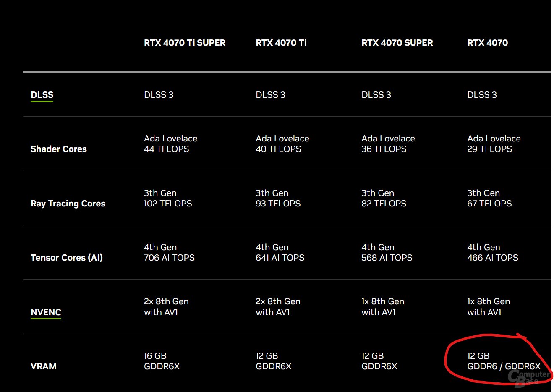Click the 36 TFLOPS shader value
Screen dimensions: 554x392
click(384, 149)
